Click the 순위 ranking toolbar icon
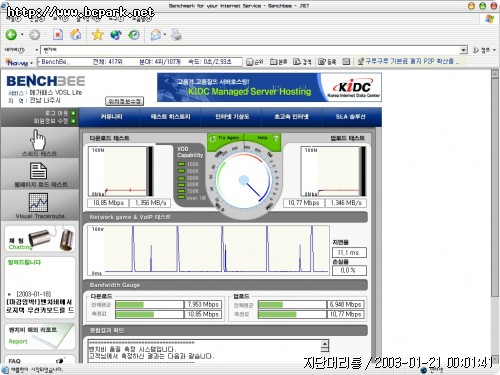 click(255, 62)
